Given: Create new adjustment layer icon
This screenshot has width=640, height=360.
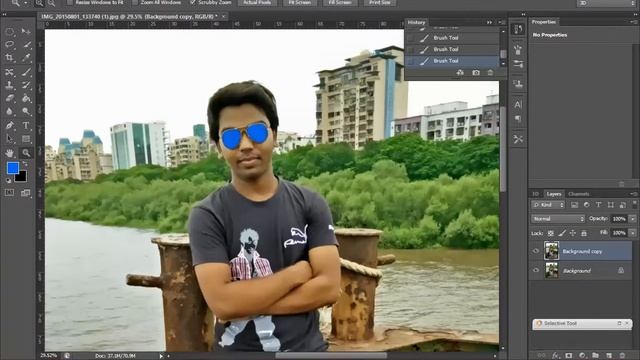Looking at the screenshot, I should click(x=582, y=356).
